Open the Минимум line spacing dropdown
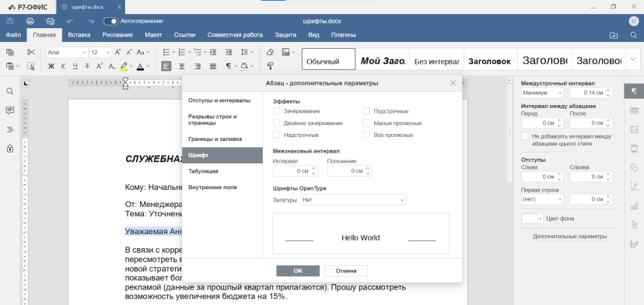644x305 pixels. pyautogui.click(x=542, y=93)
